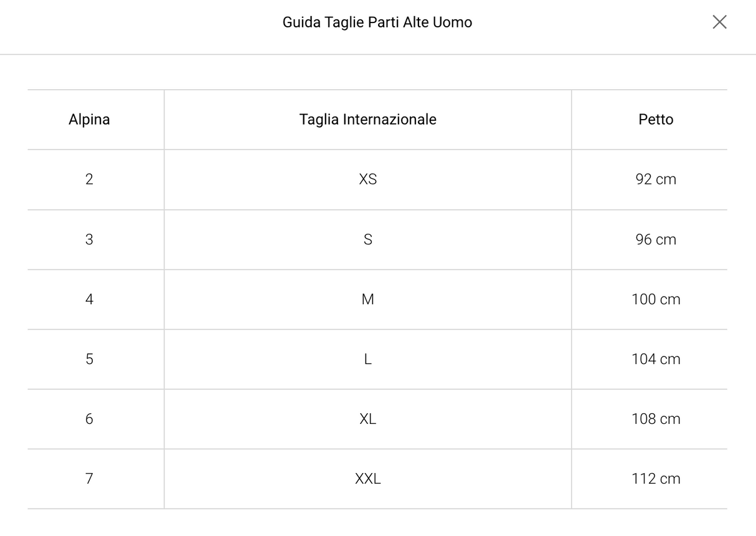756x536 pixels.
Task: Select the Petto column header
Action: 656,119
